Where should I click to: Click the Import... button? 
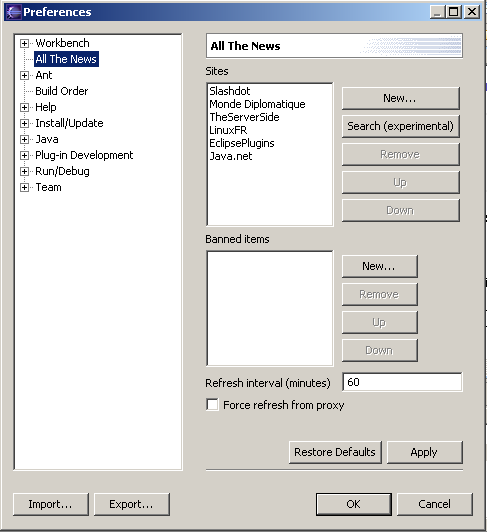pyautogui.click(x=51, y=505)
